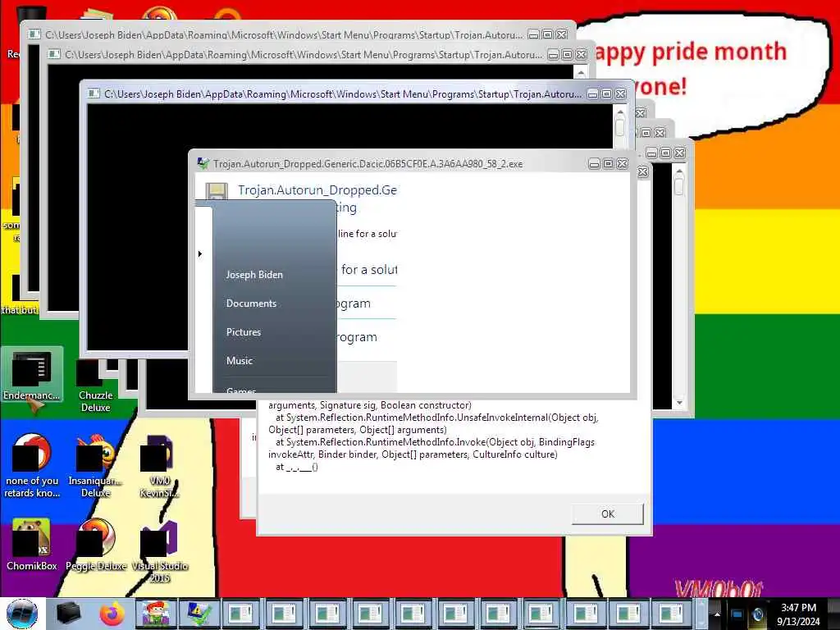Screen dimensions: 840x630
Task: Select the ChomikBox desktop icon
Action: pyautogui.click(x=32, y=545)
